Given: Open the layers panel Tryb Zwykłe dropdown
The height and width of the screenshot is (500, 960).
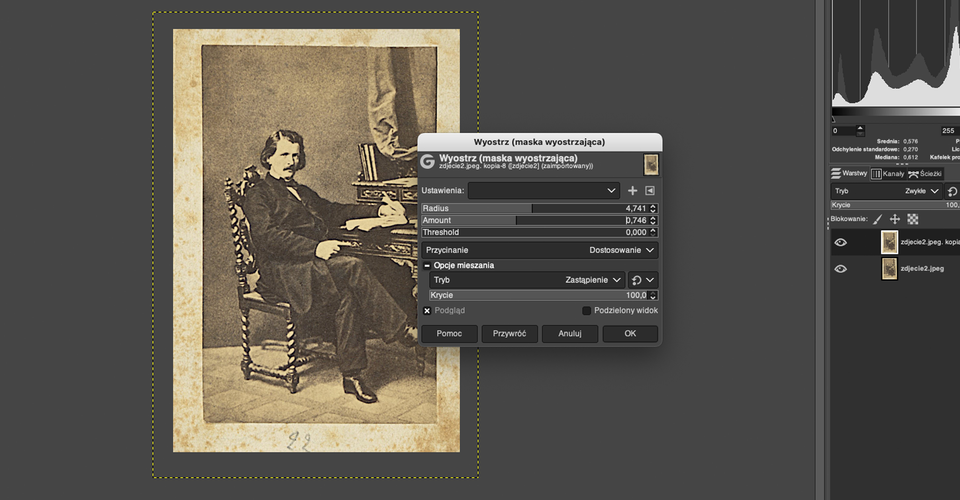Looking at the screenshot, I should [887, 191].
